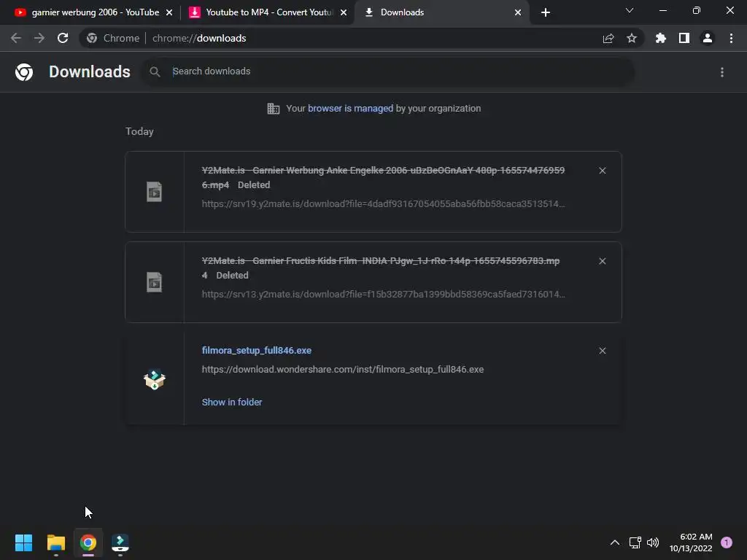Open the Chrome profile icon
This screenshot has height=560, width=747.
click(x=708, y=38)
